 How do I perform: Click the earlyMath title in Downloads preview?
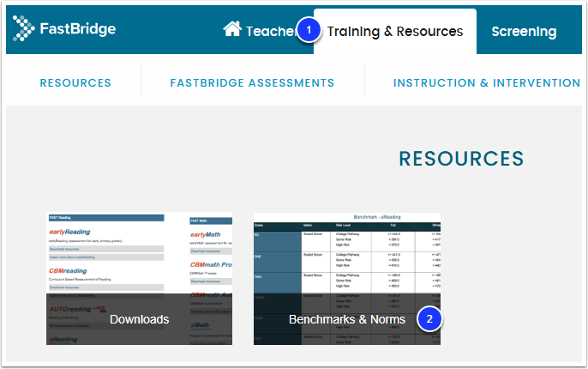coord(206,234)
